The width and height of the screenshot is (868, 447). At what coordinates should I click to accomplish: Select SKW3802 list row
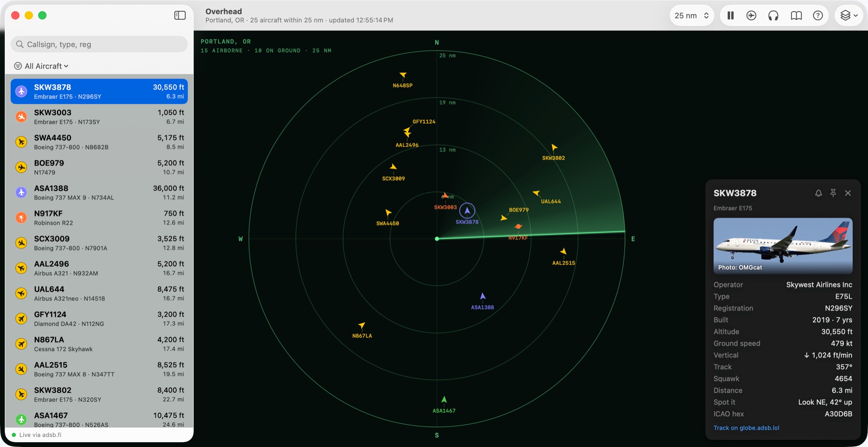point(99,394)
